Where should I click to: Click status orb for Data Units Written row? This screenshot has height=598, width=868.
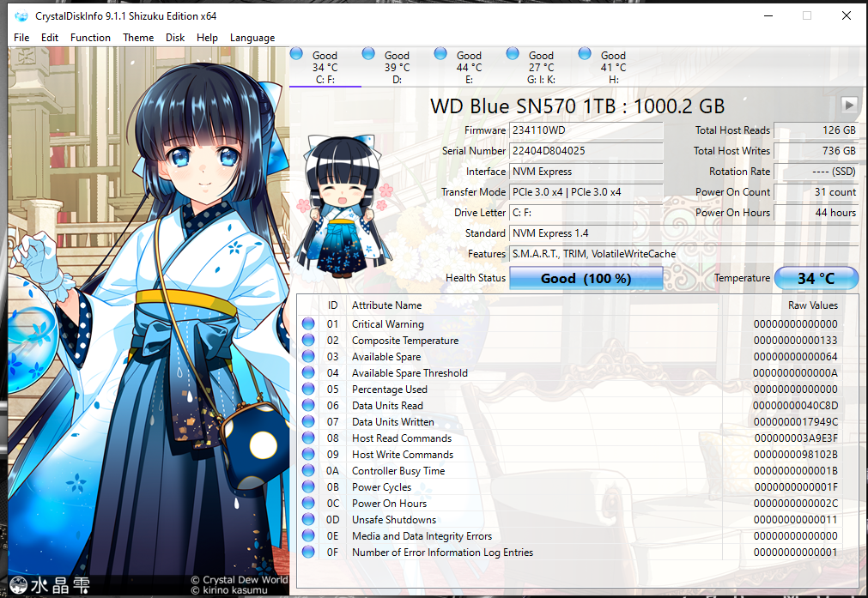308,421
